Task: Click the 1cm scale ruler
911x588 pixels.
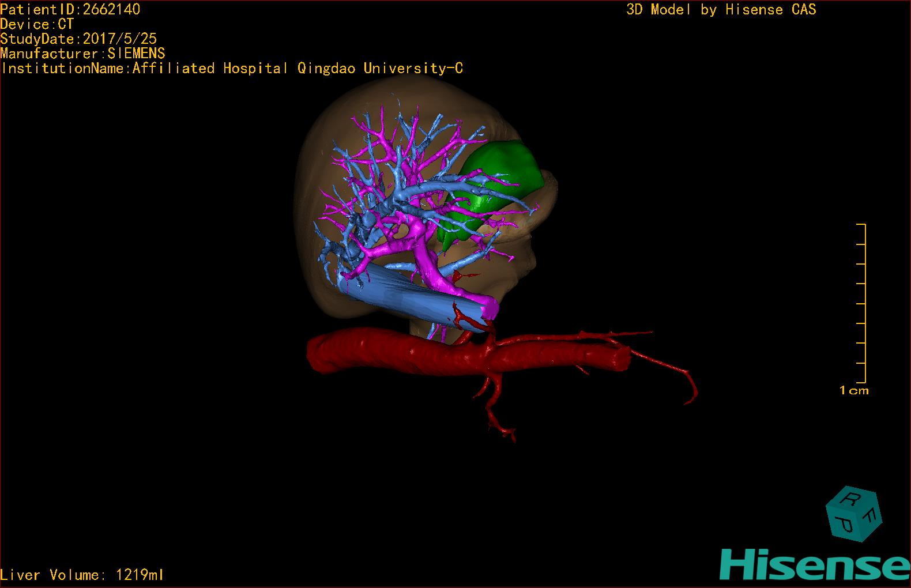Action: click(x=861, y=303)
